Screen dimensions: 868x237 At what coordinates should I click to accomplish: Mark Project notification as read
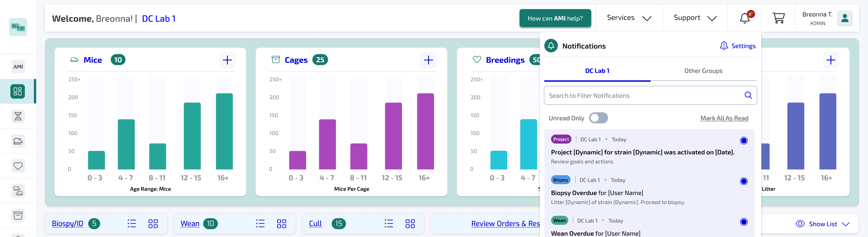744,141
